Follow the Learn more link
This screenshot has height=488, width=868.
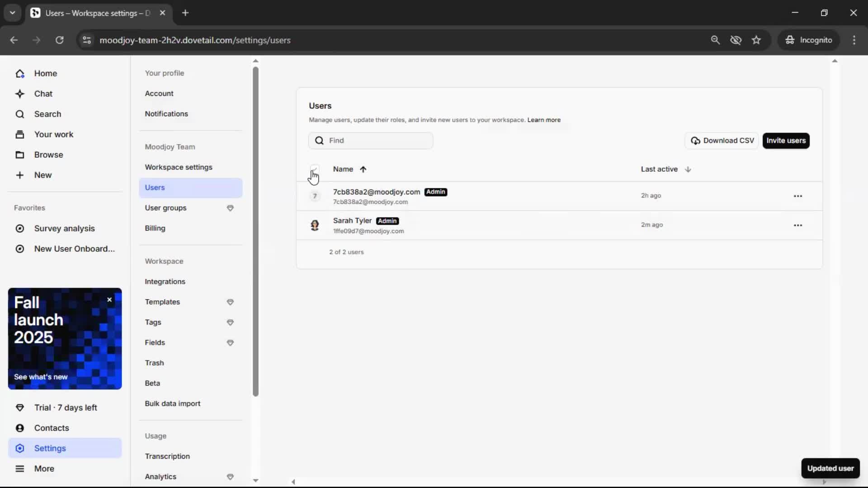click(543, 120)
